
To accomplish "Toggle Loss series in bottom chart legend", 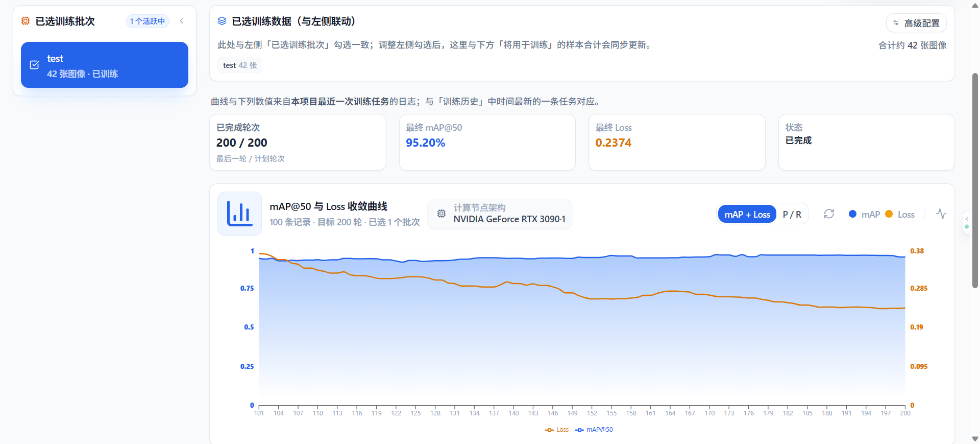I will [x=557, y=430].
